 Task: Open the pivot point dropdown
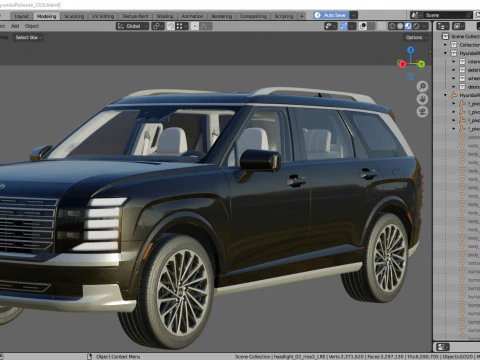(x=157, y=26)
